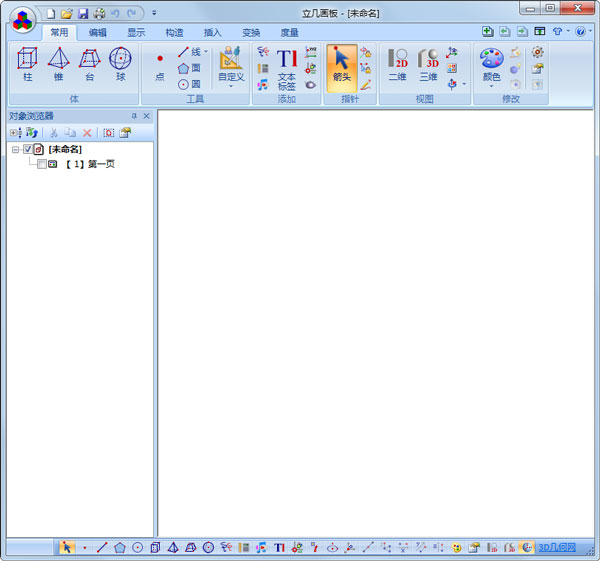Open the 3D几何网 link
This screenshot has height=561, width=600.
(x=557, y=548)
